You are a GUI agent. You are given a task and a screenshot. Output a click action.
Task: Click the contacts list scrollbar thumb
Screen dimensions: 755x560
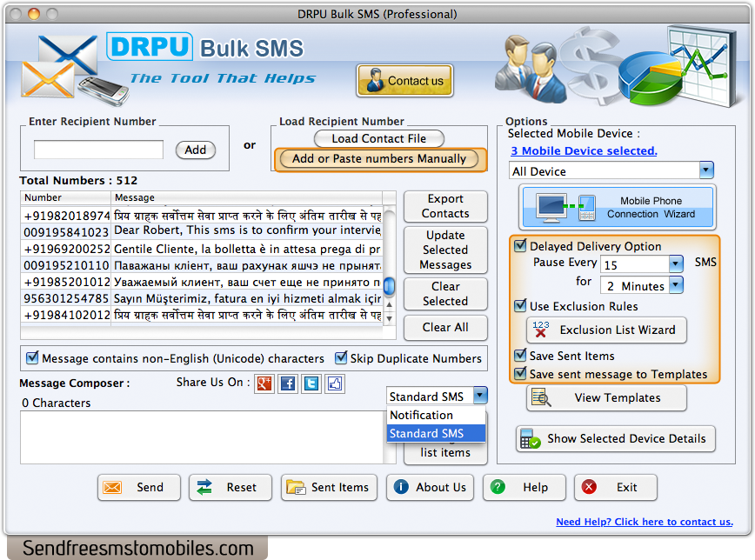click(389, 286)
